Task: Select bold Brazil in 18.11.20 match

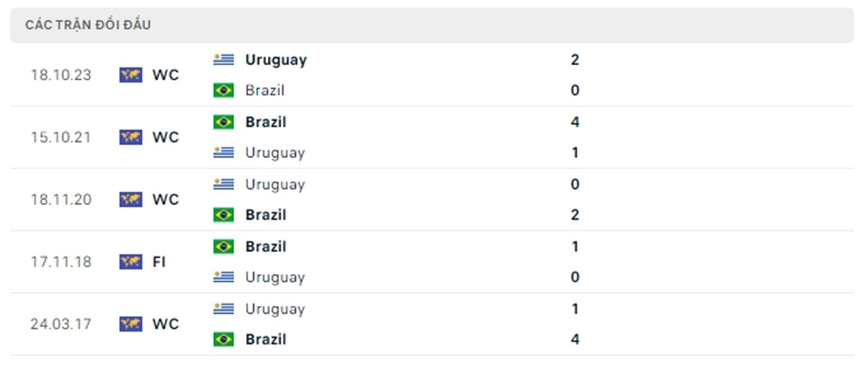Action: click(x=265, y=215)
